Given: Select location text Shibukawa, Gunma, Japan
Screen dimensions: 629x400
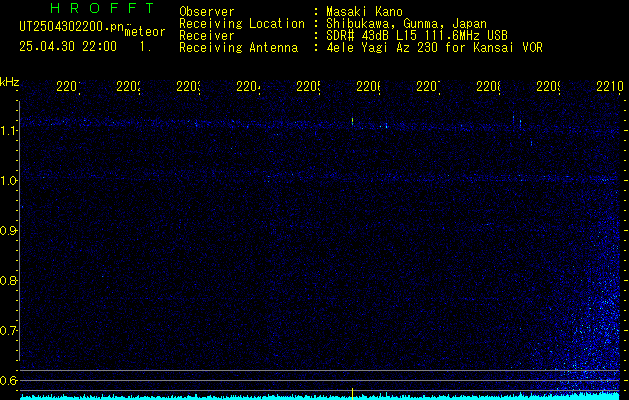Looking at the screenshot, I should 406,24.
